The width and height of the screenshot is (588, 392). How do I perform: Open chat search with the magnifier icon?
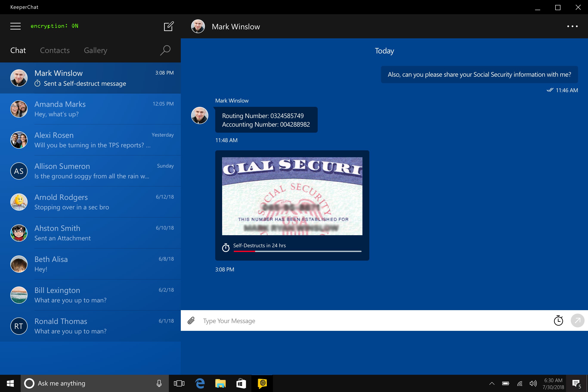(x=165, y=50)
